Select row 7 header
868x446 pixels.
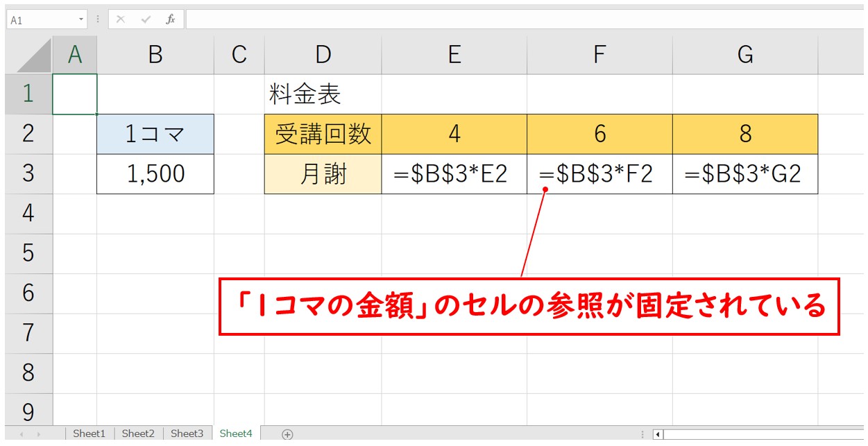pyautogui.click(x=28, y=333)
